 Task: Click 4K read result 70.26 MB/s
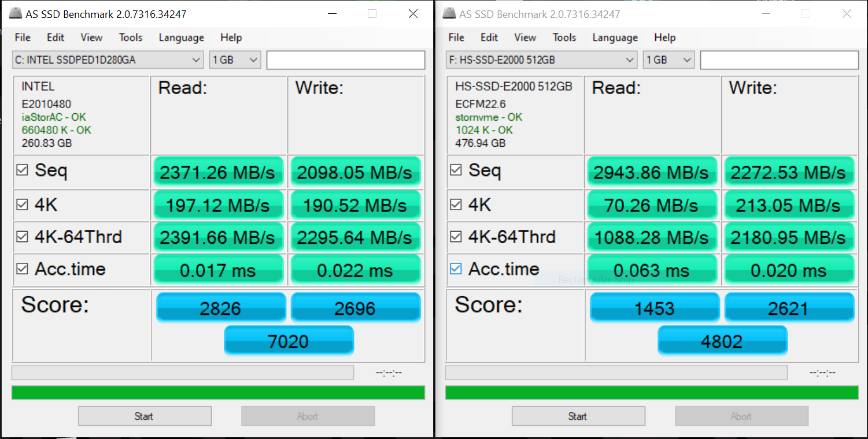(652, 205)
